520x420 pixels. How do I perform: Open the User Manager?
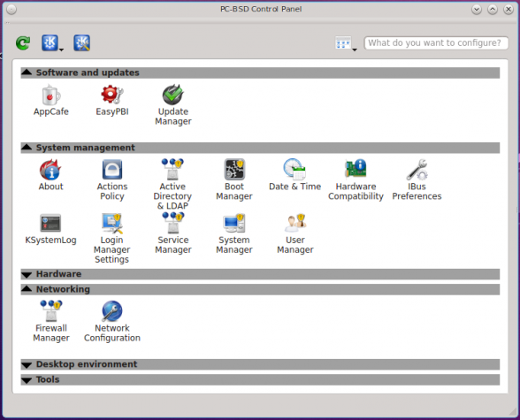click(295, 233)
